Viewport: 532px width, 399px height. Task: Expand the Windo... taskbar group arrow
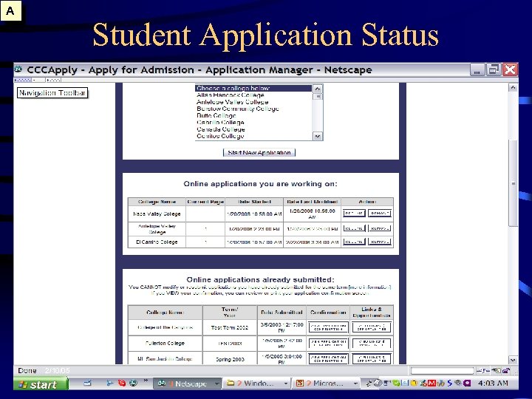286,383
